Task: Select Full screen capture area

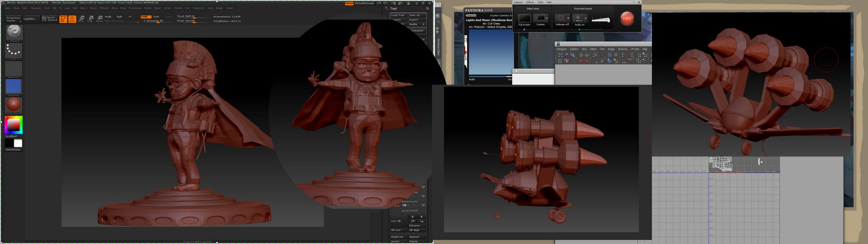Action: [x=525, y=18]
